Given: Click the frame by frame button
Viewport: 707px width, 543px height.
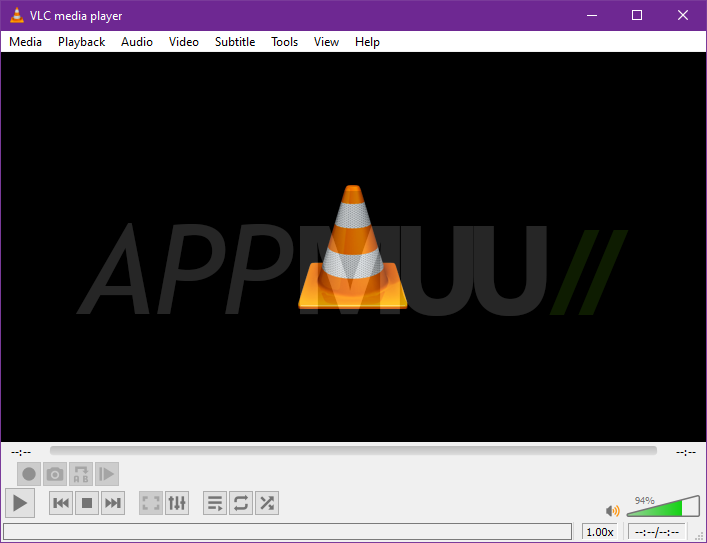Looking at the screenshot, I should pyautogui.click(x=107, y=474).
